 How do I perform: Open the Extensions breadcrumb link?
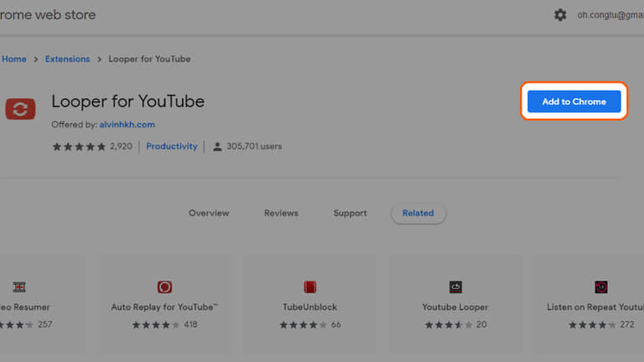pyautogui.click(x=67, y=59)
